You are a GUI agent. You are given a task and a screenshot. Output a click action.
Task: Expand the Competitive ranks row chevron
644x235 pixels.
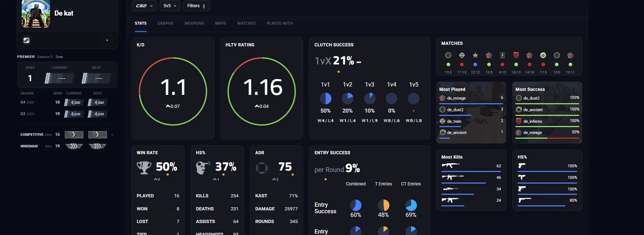click(112, 135)
